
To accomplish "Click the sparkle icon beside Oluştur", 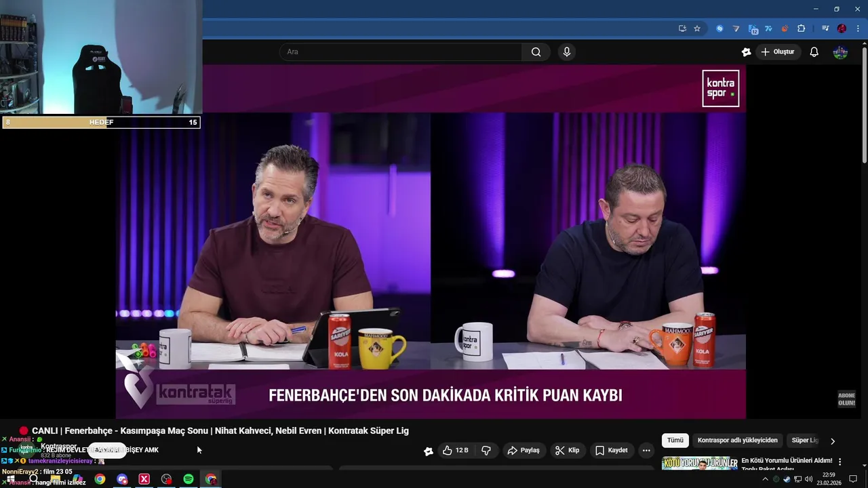I will coord(746,52).
